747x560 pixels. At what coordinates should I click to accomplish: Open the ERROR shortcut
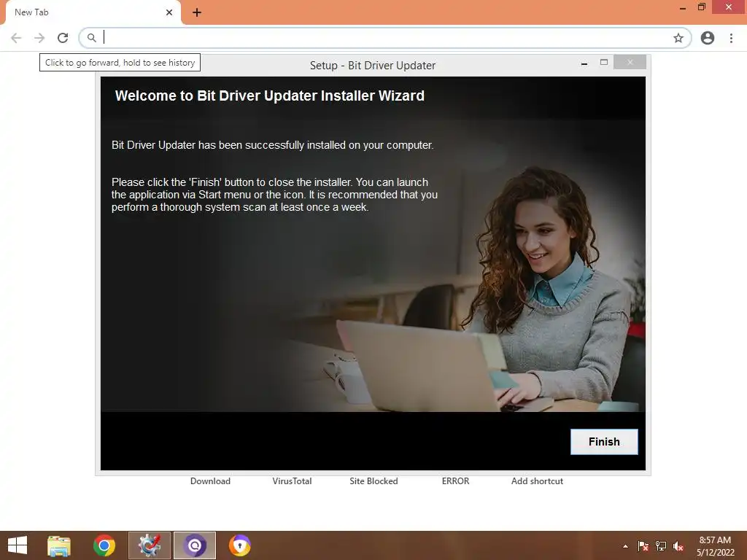(x=455, y=481)
